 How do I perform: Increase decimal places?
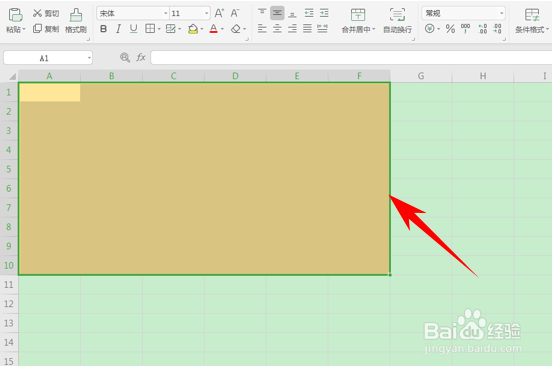[x=482, y=29]
